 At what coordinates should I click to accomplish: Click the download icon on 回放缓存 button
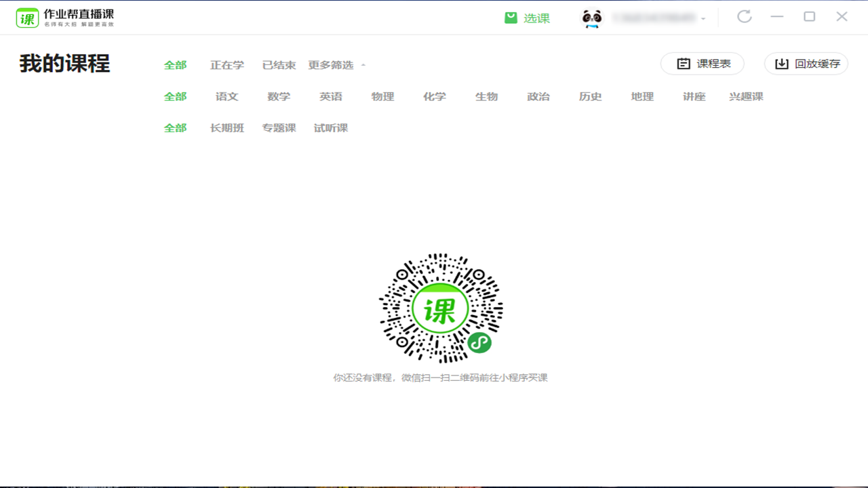click(781, 63)
